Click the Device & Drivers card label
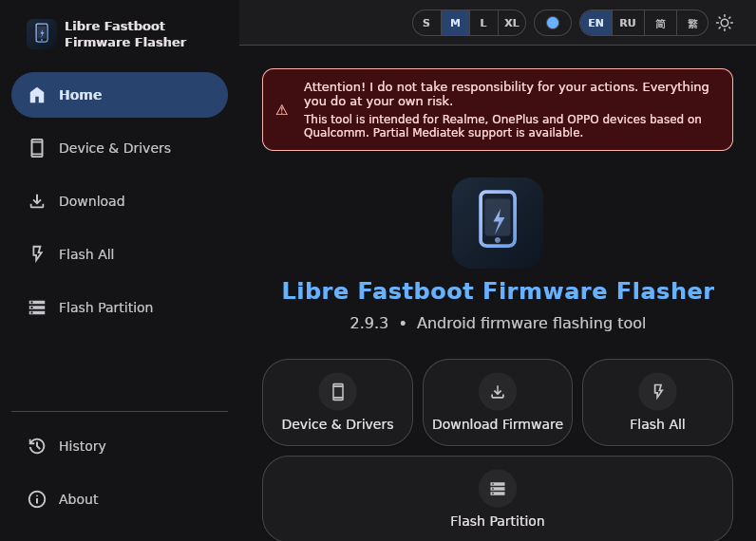Viewport: 756px width, 541px height. pos(337,424)
